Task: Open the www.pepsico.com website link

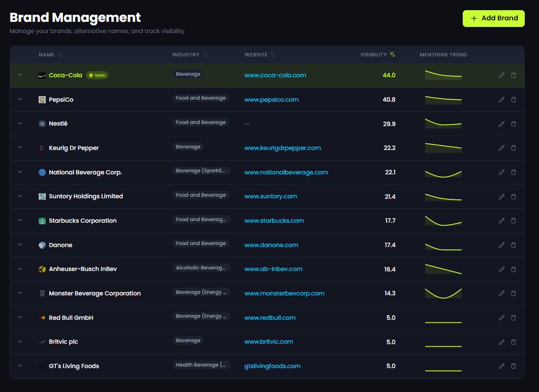Action: pos(272,100)
